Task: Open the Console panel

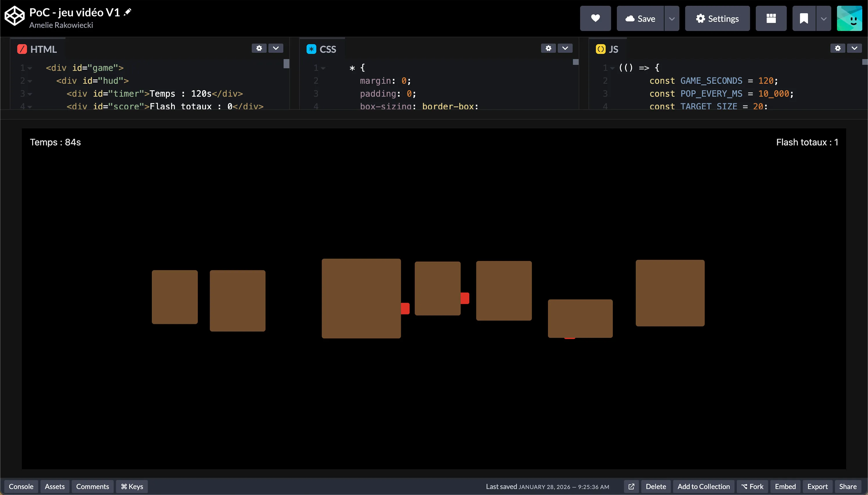Action: pos(21,487)
